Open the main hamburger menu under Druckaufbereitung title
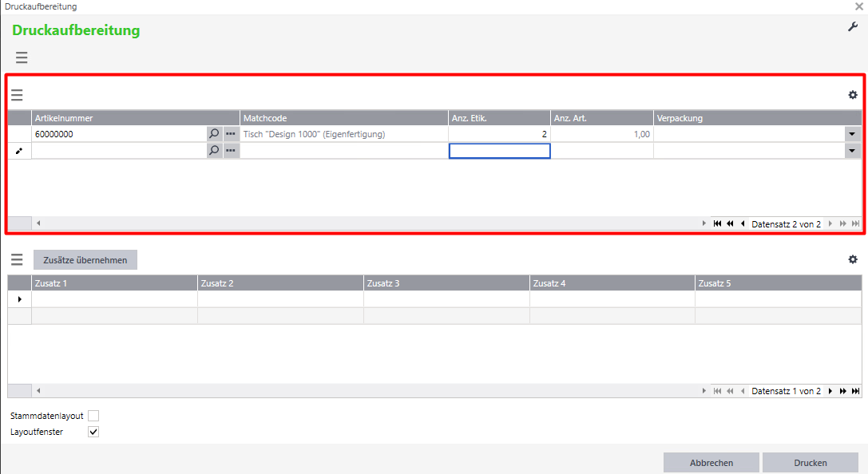This screenshot has height=474, width=868. point(22,57)
